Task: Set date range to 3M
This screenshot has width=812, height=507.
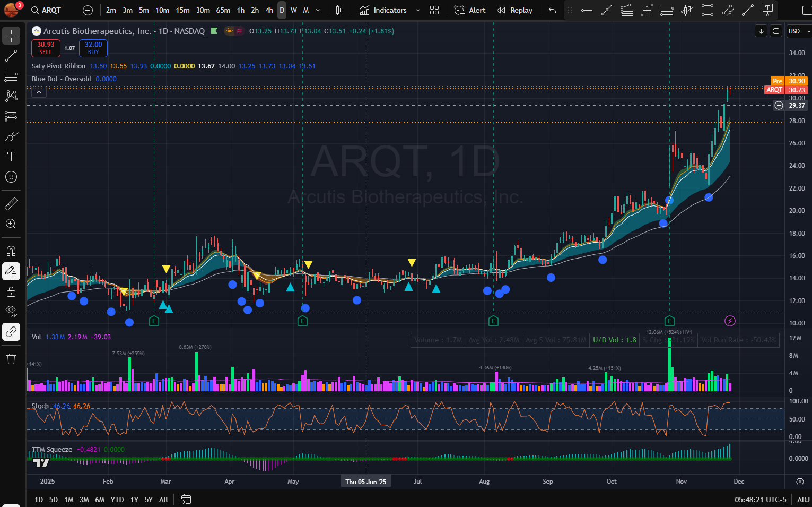Action: pos(84,500)
